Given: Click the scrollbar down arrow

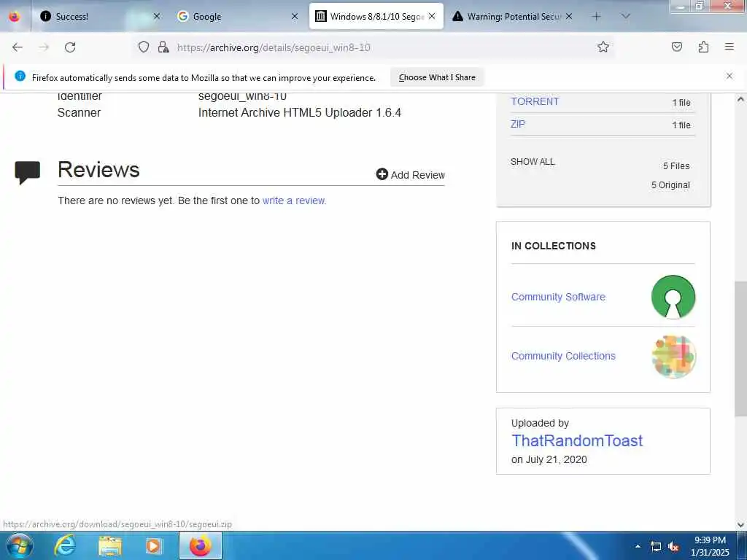Looking at the screenshot, I should click(740, 525).
